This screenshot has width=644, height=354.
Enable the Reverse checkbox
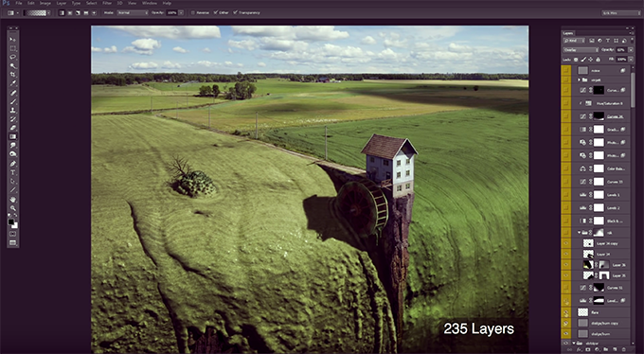(193, 12)
